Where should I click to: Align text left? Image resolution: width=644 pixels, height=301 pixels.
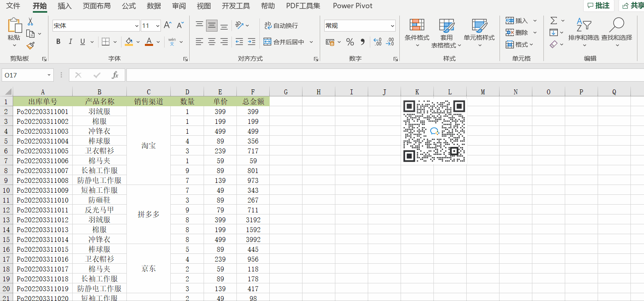tap(199, 41)
